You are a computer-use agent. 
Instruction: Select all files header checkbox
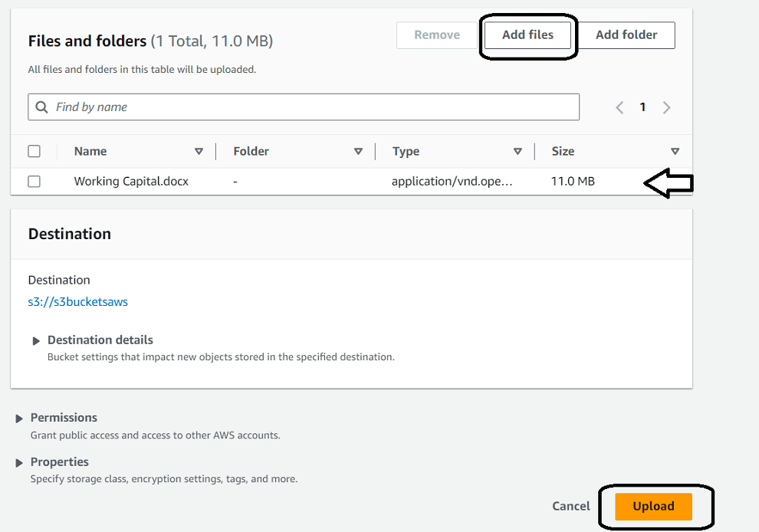click(x=34, y=151)
